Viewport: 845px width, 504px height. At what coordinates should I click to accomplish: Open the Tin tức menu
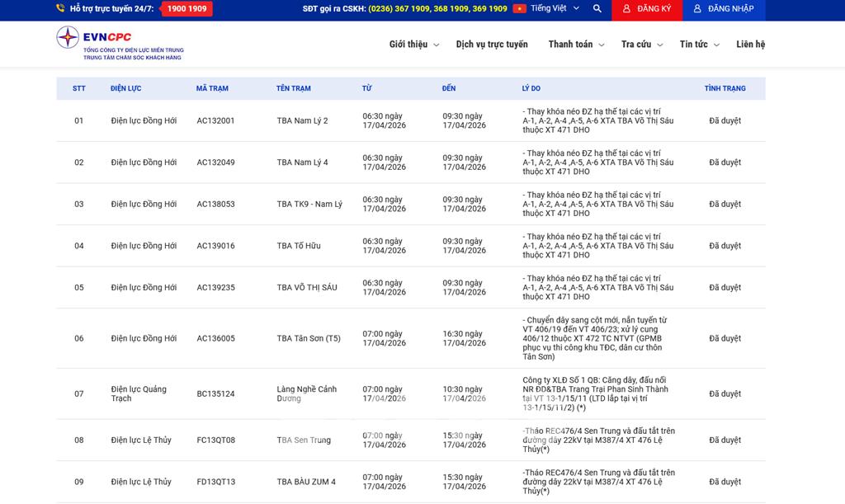(699, 45)
